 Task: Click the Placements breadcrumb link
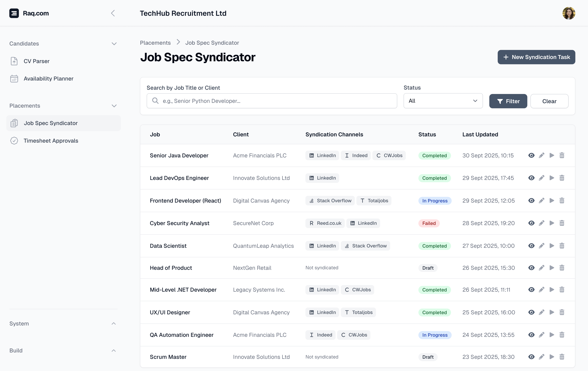click(x=155, y=43)
